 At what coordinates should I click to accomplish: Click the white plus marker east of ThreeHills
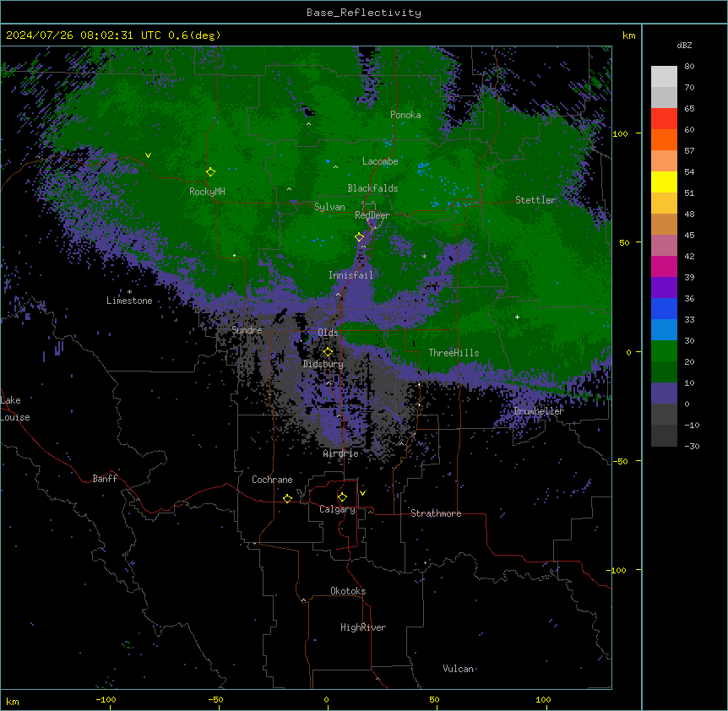[x=517, y=317]
